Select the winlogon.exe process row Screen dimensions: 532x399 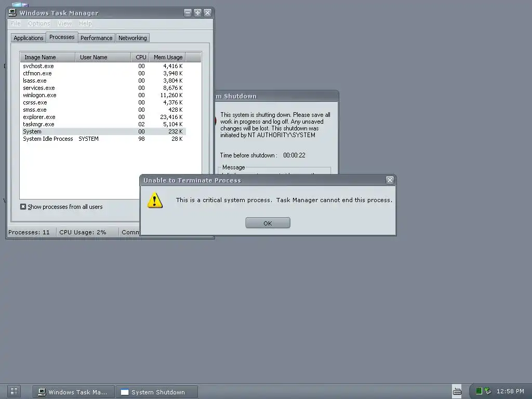104,96
